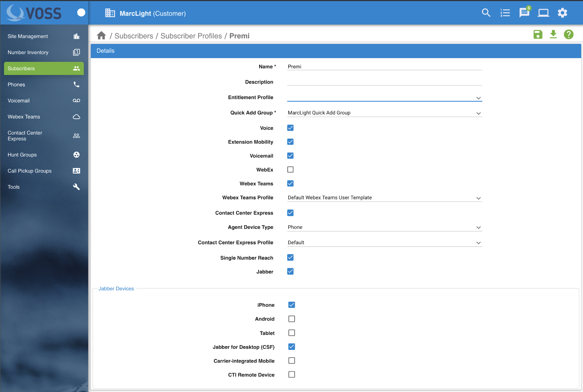Click the Hunt Groups circle icon

[x=76, y=155]
